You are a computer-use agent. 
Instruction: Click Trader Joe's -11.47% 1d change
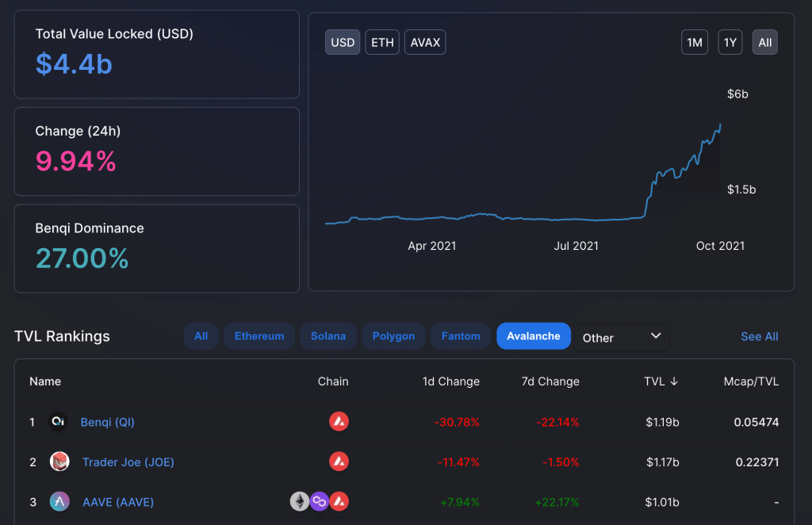click(x=458, y=462)
